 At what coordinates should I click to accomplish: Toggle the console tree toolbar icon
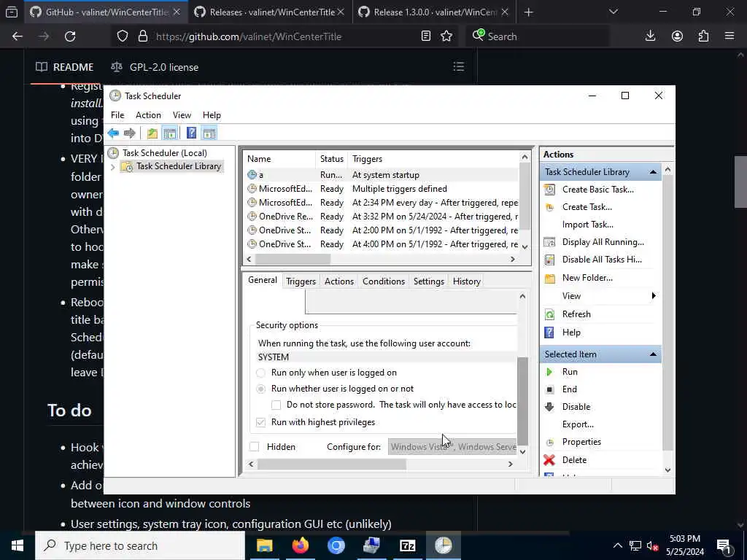click(169, 133)
